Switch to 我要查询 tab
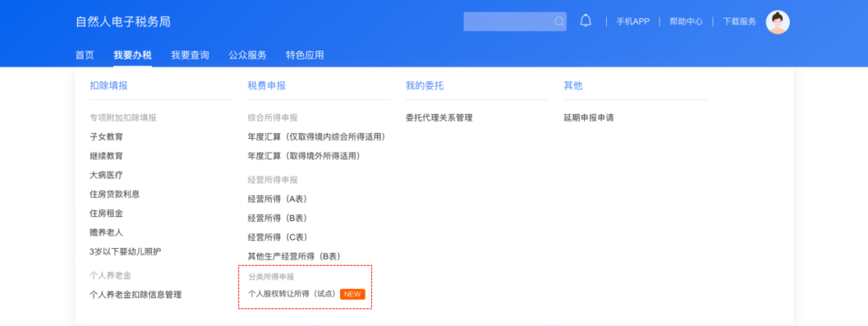868x326 pixels. click(x=190, y=55)
